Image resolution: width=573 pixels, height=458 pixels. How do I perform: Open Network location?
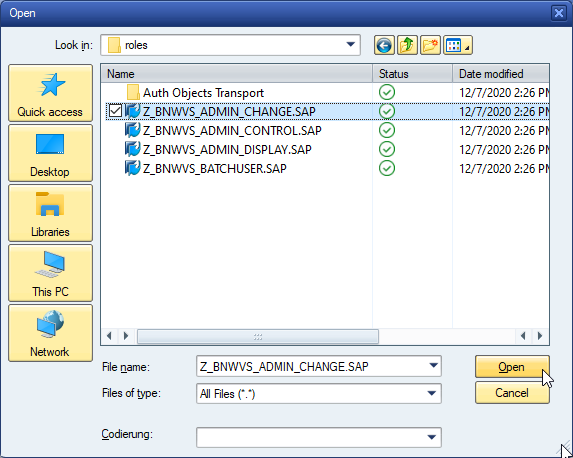pyautogui.click(x=50, y=333)
